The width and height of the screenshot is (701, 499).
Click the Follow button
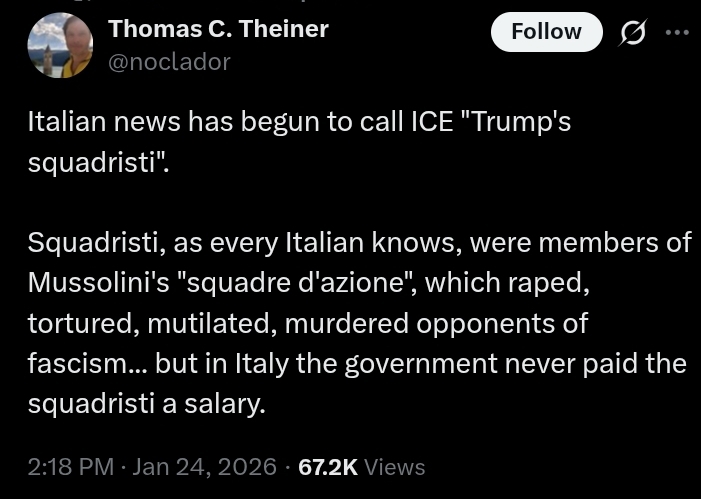546,32
